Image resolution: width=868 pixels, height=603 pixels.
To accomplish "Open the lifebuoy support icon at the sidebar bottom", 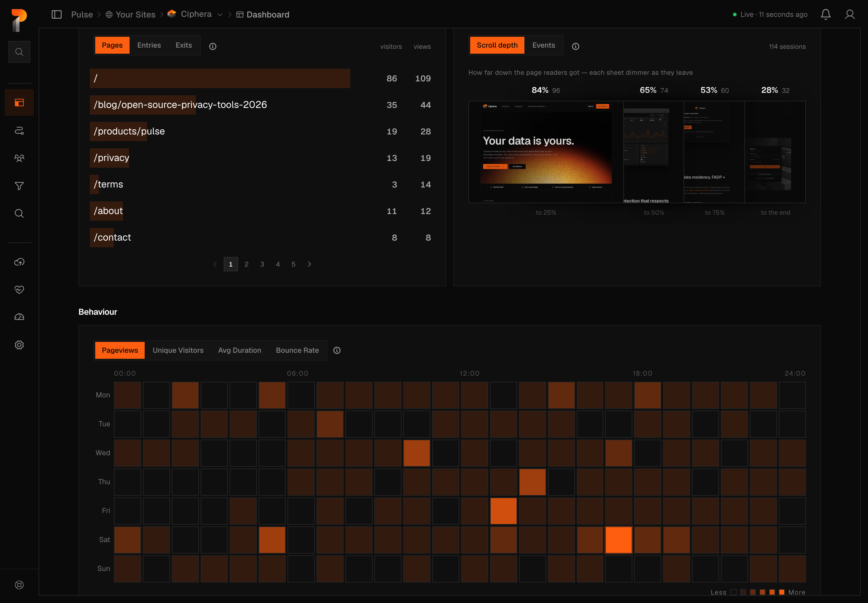I will click(x=19, y=585).
